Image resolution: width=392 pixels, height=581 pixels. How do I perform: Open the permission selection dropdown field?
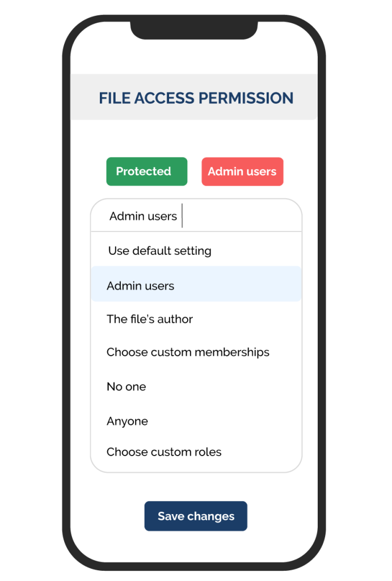[196, 216]
